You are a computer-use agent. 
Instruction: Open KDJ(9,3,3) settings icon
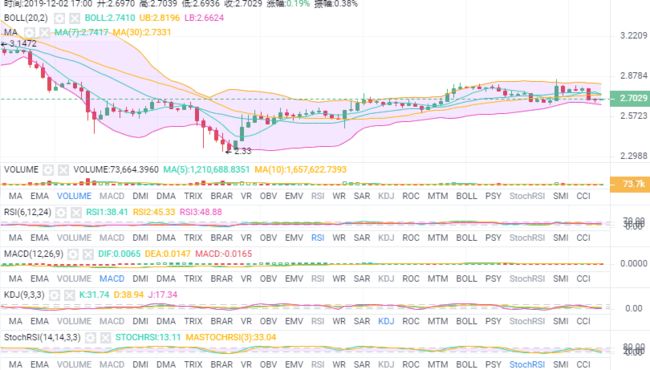(x=54, y=295)
